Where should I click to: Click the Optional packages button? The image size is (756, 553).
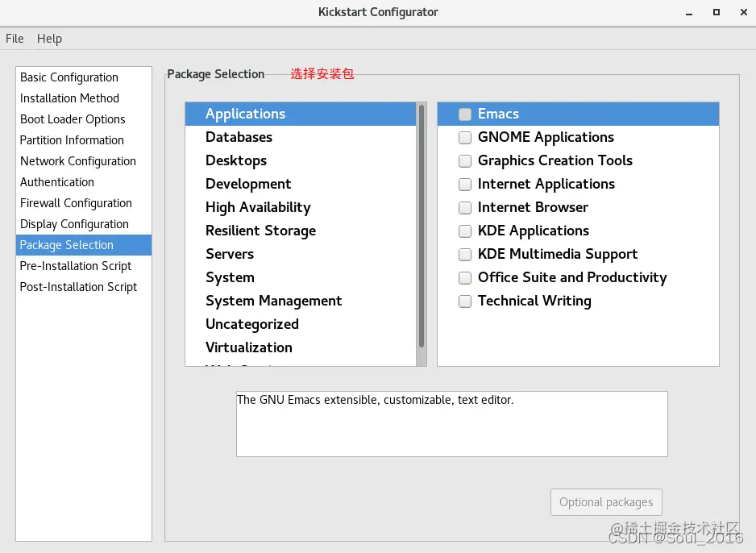tap(606, 502)
